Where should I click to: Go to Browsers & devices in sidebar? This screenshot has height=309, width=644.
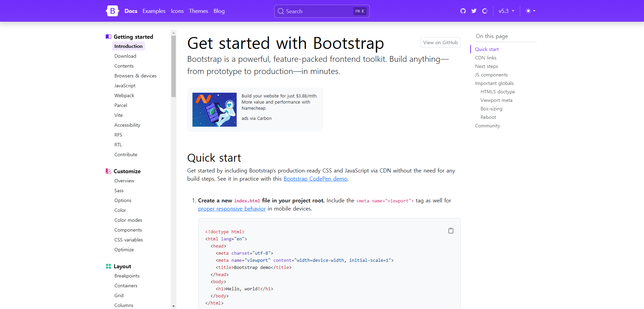click(135, 76)
